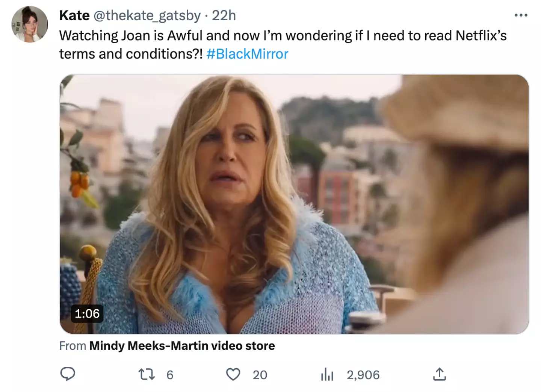The image size is (541, 392).
Task: Click the phrase 'terms and conditions?!' in tweet
Action: (x=131, y=54)
